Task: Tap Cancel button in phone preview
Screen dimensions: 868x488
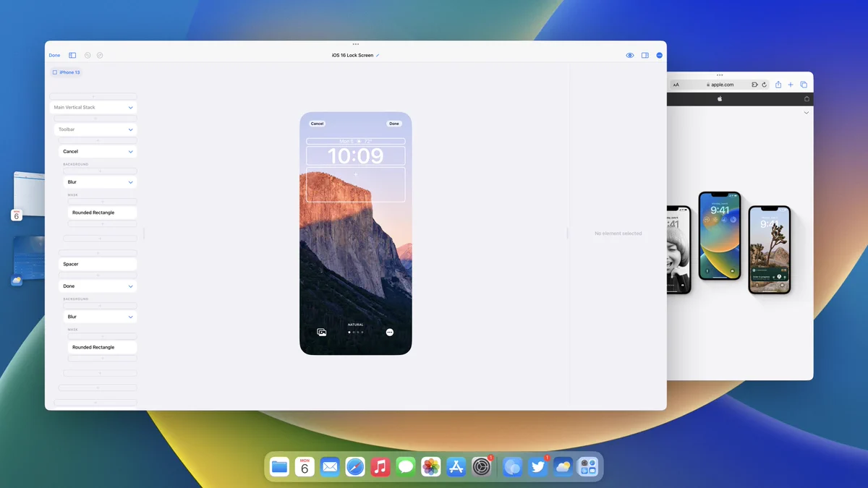Action: (317, 124)
